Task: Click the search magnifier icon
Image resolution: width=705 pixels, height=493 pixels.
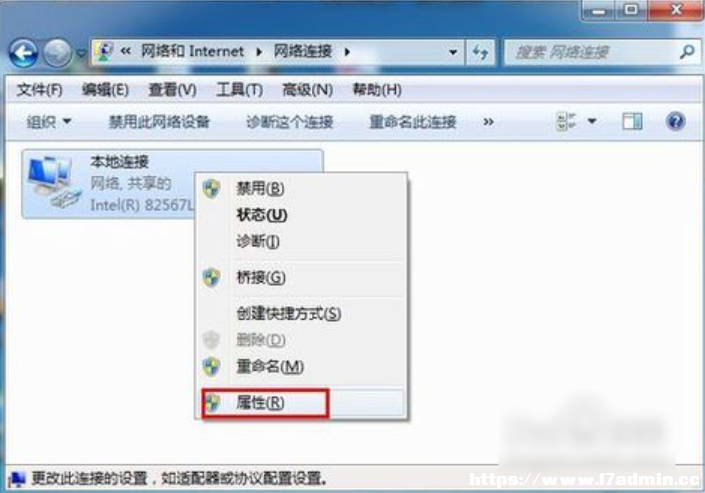Action: click(687, 52)
